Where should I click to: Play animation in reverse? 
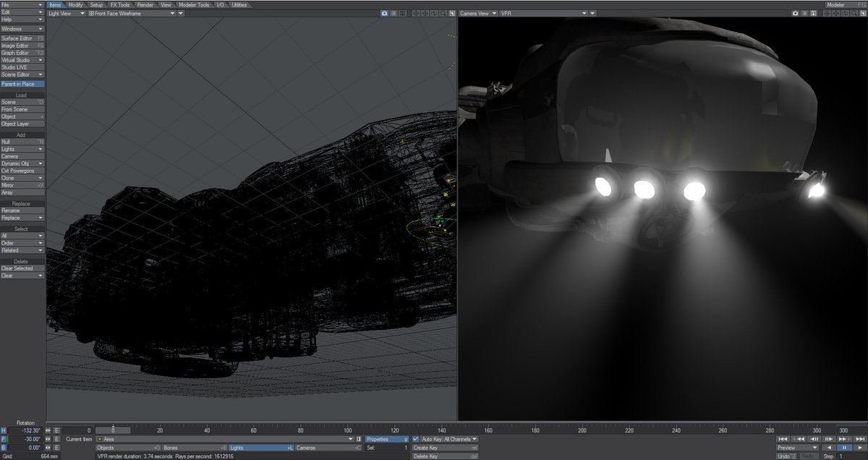pyautogui.click(x=829, y=448)
